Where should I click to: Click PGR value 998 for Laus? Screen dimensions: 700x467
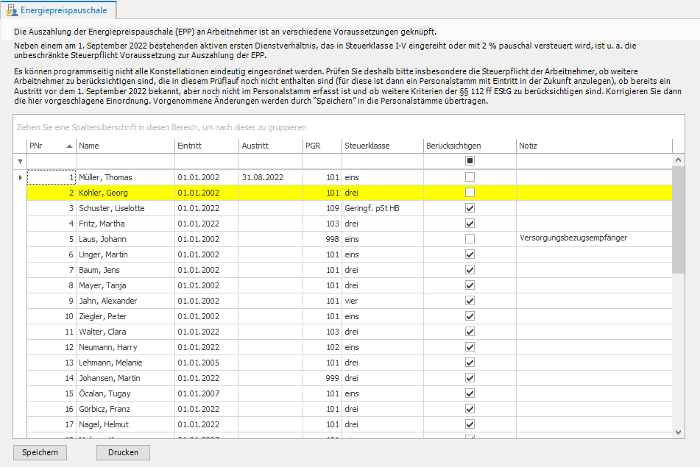coord(332,239)
